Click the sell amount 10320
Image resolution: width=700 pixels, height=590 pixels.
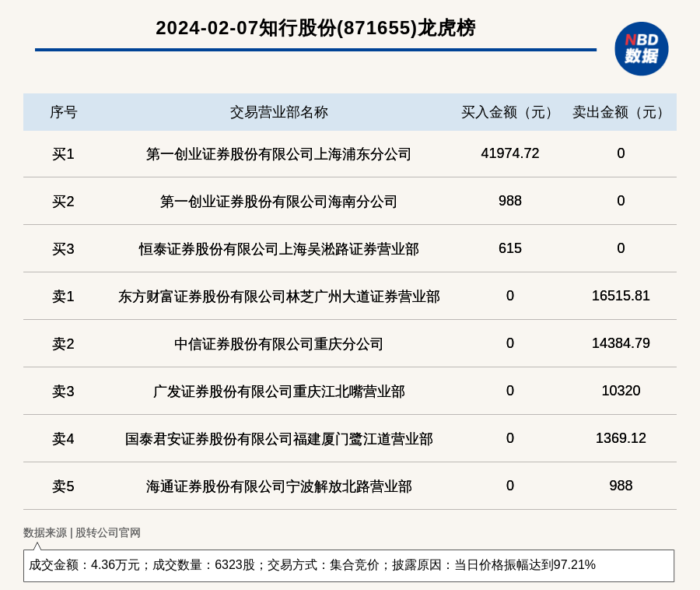coord(621,391)
